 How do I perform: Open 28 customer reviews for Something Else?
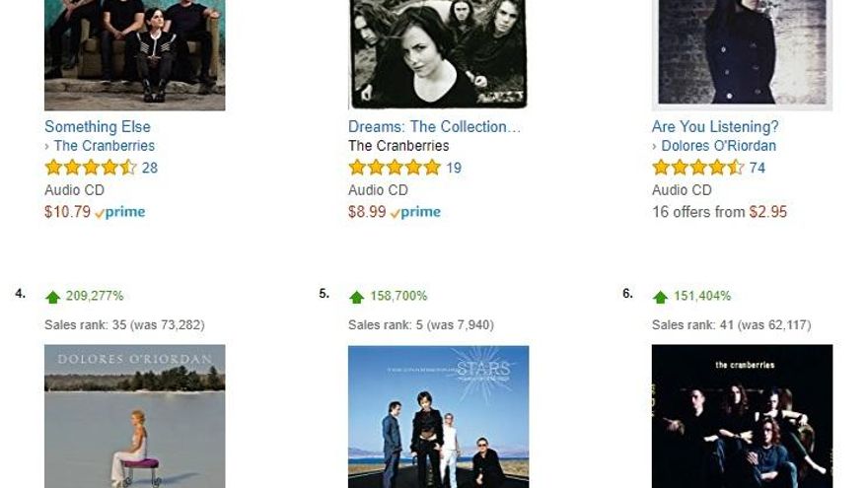(150, 168)
